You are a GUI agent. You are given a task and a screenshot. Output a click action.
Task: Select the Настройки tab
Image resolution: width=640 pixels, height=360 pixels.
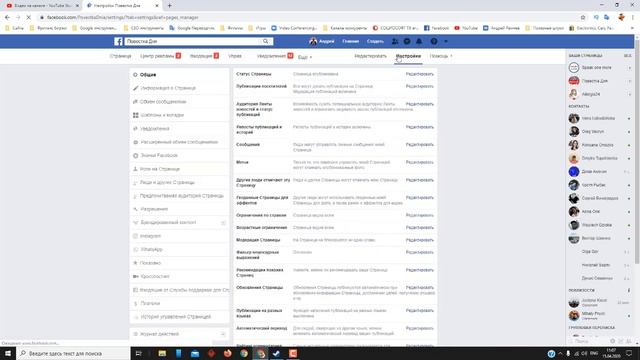(408, 56)
